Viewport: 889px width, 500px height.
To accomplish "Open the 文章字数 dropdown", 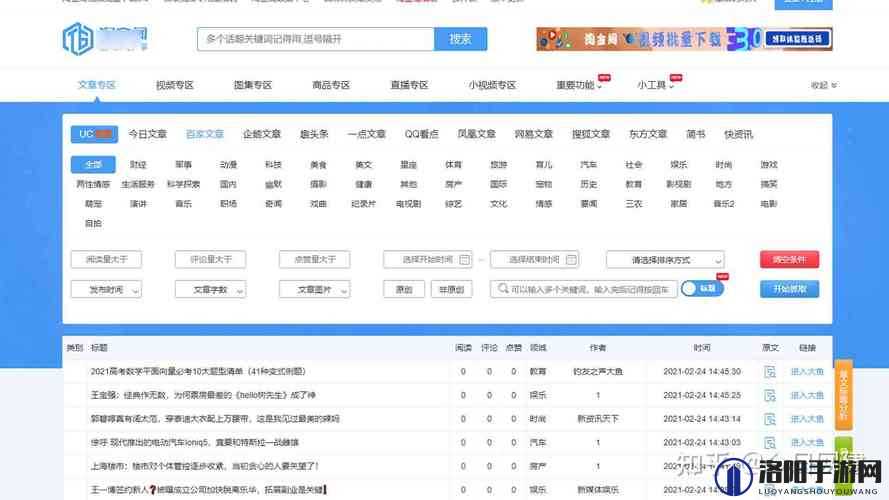I will click(x=210, y=289).
